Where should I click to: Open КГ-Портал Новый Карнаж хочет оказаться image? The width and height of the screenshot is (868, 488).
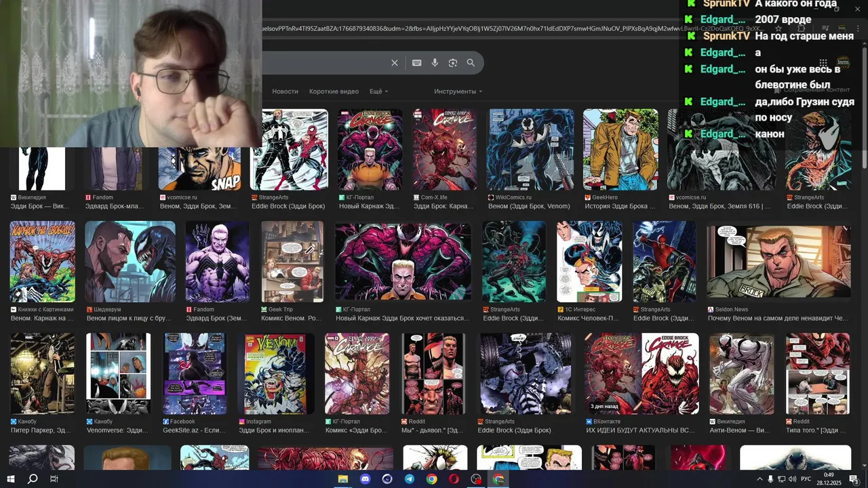point(403,262)
